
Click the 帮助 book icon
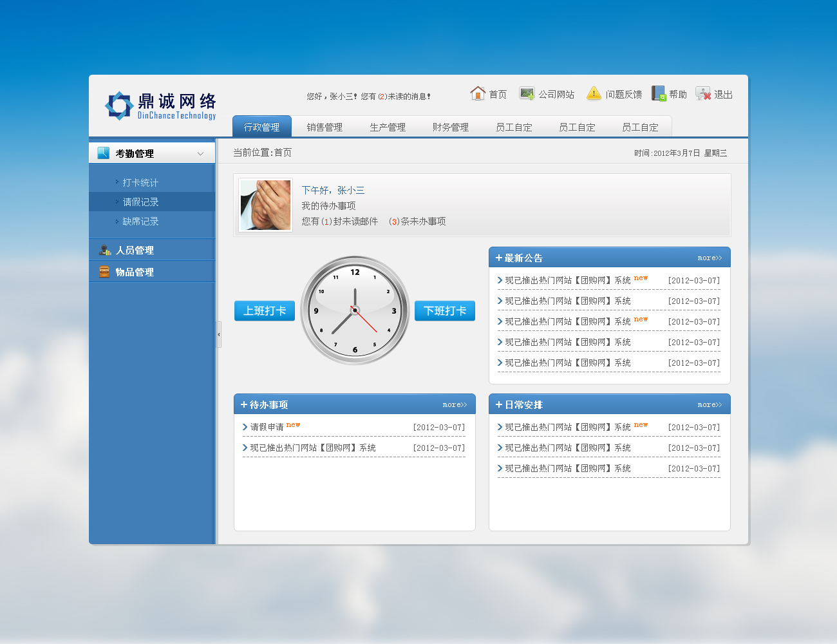click(659, 93)
